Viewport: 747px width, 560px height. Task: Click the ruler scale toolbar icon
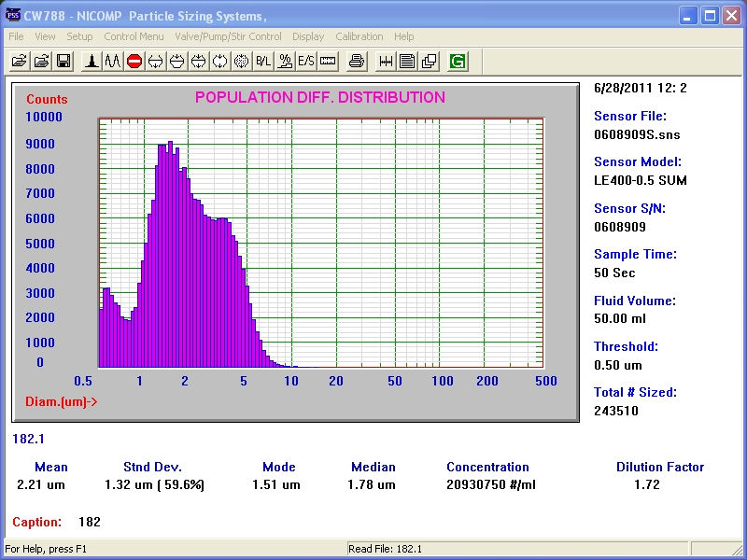(x=328, y=62)
